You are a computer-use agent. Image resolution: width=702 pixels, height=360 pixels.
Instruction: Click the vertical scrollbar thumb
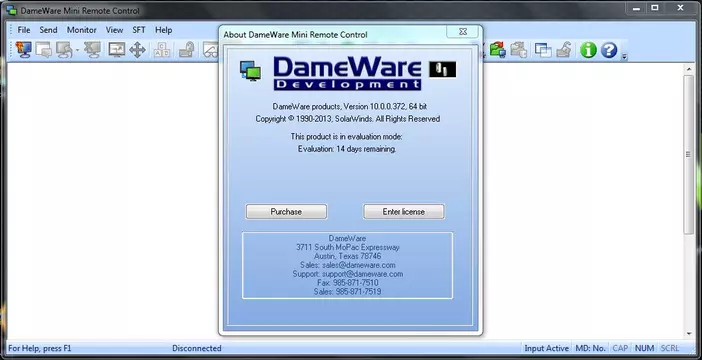[x=688, y=154]
